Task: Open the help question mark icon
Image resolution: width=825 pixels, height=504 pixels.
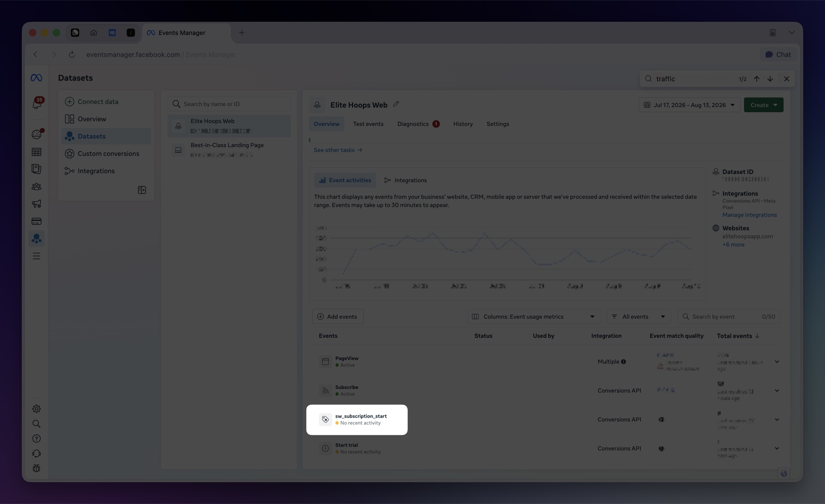Action: [x=36, y=438]
